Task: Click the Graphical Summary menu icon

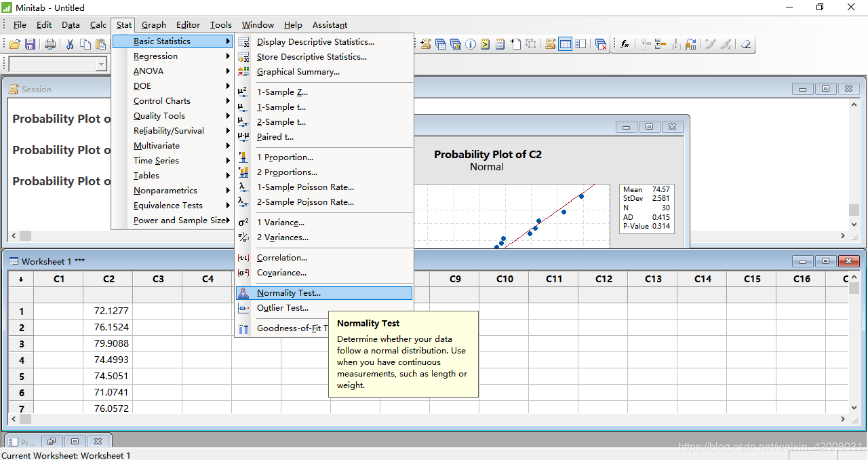Action: [243, 72]
